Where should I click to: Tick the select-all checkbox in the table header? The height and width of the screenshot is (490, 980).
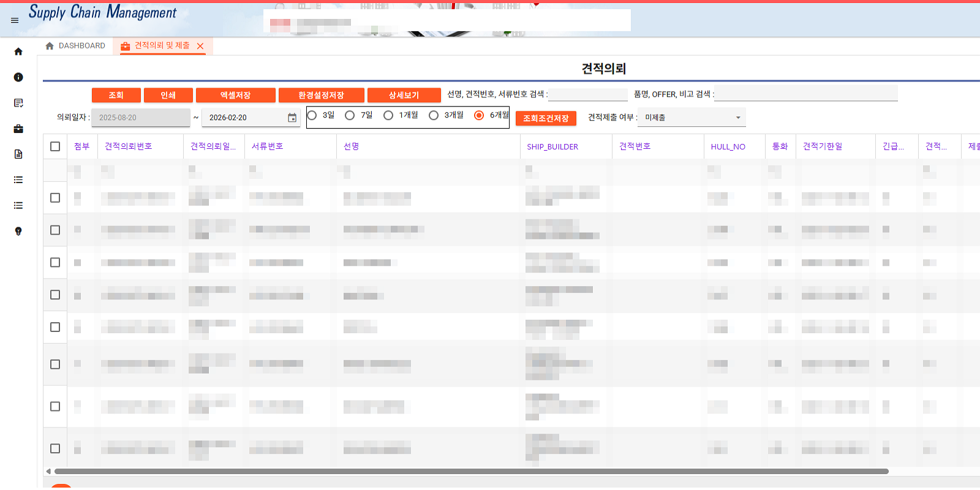coord(55,146)
